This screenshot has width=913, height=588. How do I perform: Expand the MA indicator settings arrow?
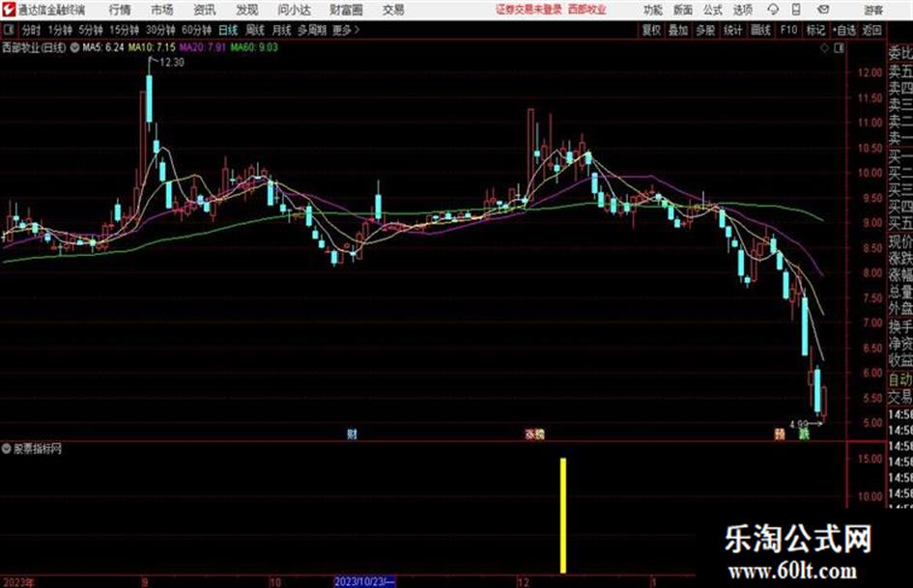(x=74, y=47)
